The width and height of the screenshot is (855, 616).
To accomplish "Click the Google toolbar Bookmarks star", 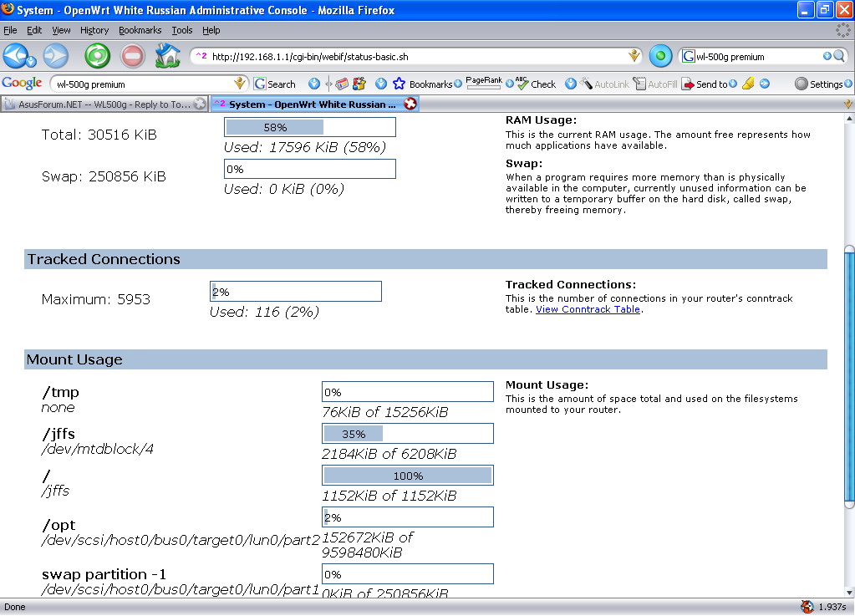I will pyautogui.click(x=399, y=84).
